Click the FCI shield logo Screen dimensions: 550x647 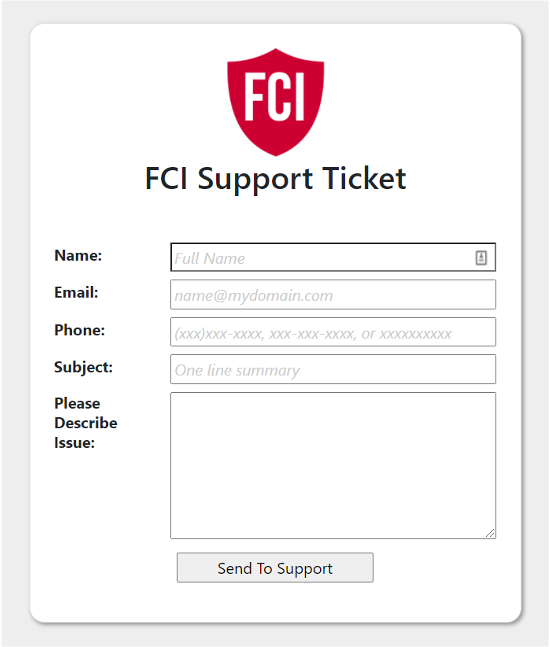click(276, 102)
